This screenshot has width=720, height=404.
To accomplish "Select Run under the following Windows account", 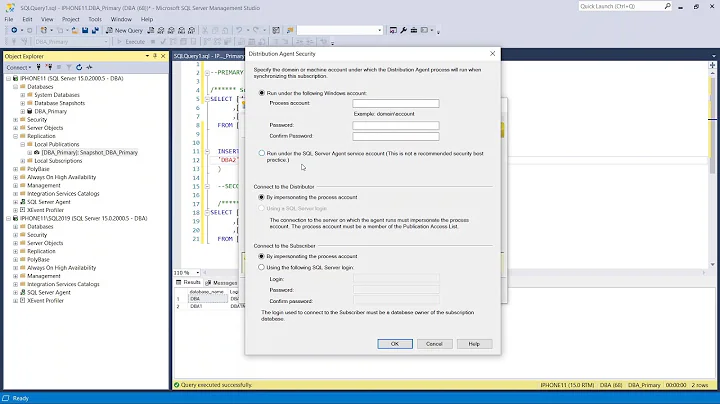I will coord(262,93).
